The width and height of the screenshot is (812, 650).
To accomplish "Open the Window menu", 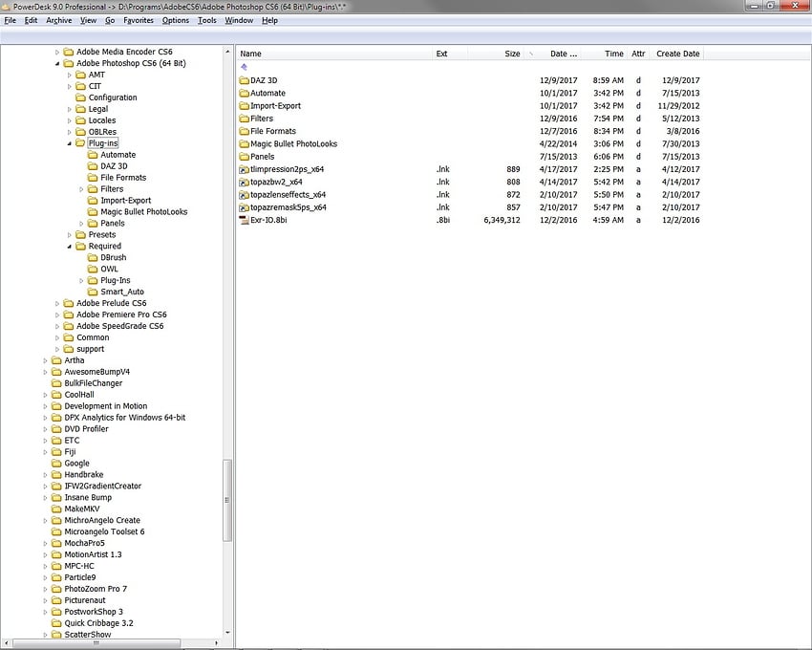I will pos(239,20).
